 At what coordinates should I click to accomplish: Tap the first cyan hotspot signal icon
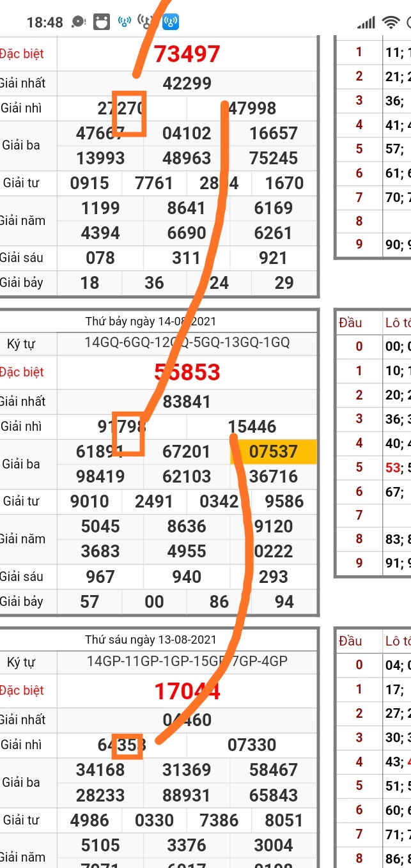pyautogui.click(x=125, y=22)
